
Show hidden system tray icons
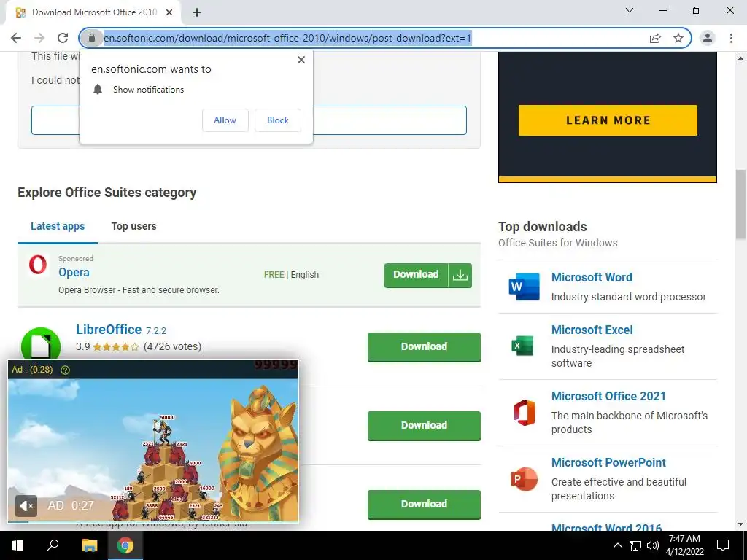617,545
